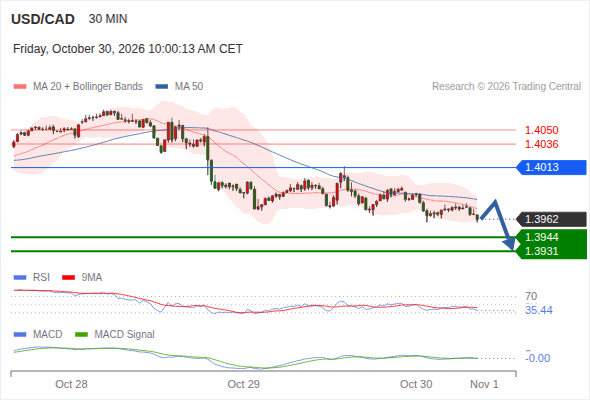
Task: Click the black 1.3962 current price tag
Action: (551, 219)
